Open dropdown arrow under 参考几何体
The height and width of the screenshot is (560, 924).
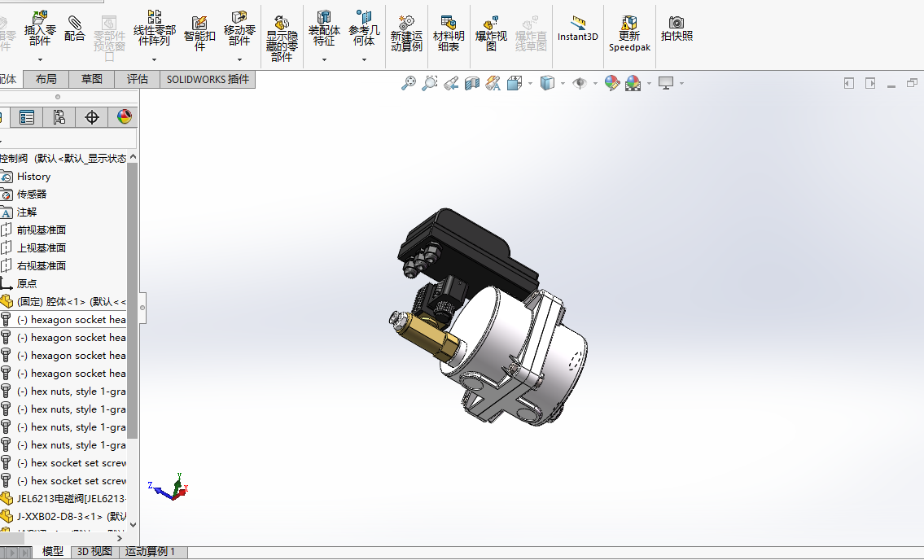(364, 59)
